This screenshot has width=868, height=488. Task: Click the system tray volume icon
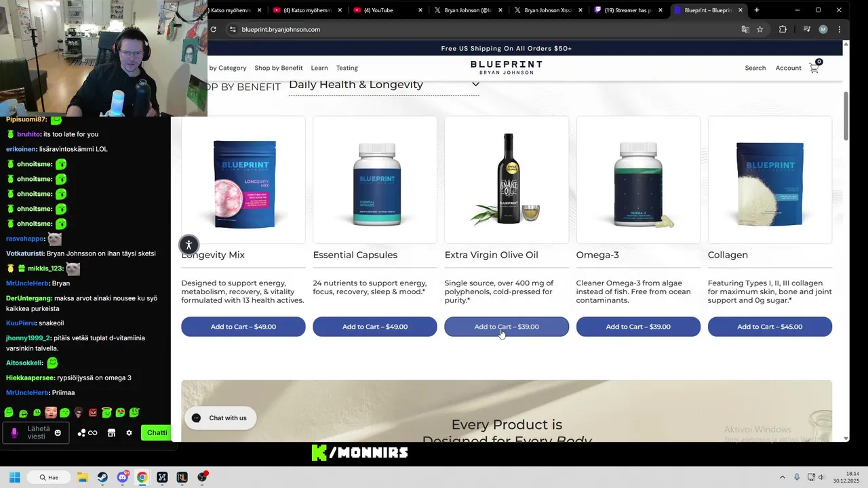click(821, 477)
